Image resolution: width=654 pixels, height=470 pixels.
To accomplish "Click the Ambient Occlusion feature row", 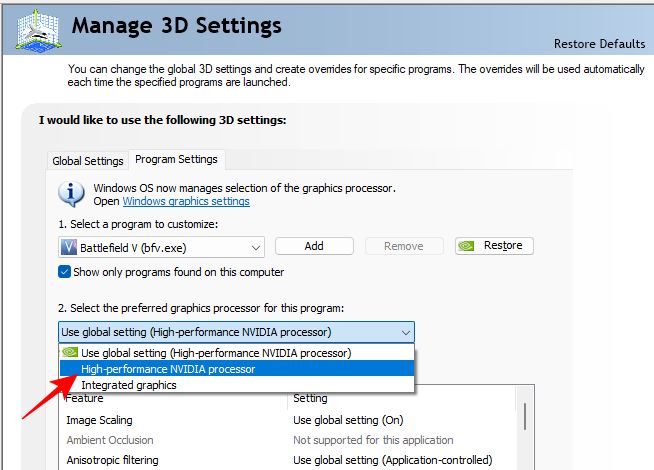I will 110,440.
